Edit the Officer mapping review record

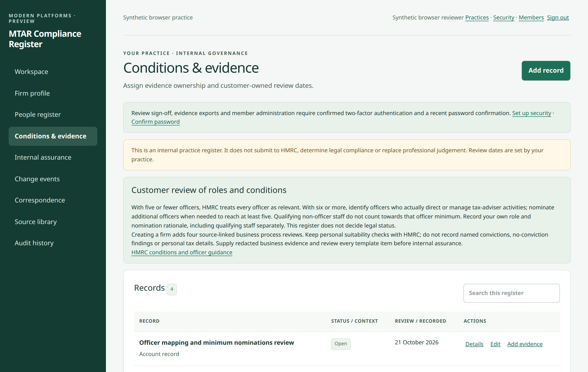(x=495, y=344)
